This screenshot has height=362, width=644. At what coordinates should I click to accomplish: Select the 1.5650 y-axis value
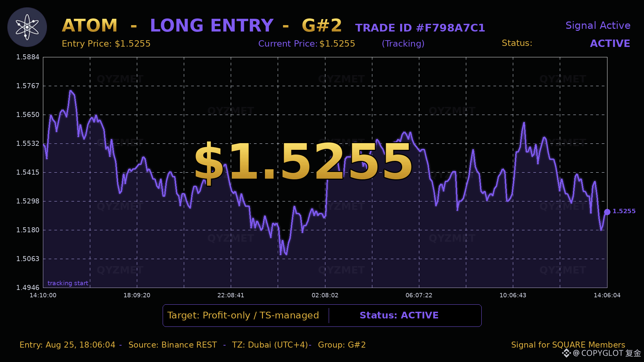click(x=28, y=115)
